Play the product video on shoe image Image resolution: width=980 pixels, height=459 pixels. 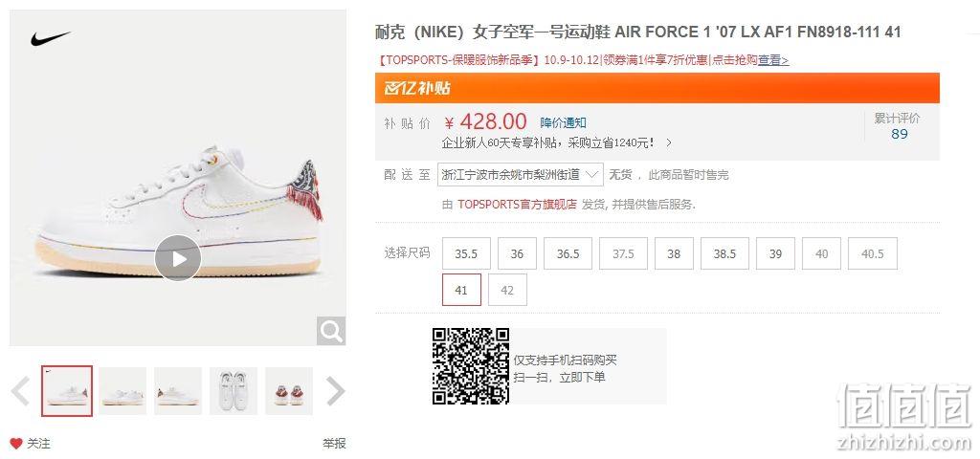point(178,258)
